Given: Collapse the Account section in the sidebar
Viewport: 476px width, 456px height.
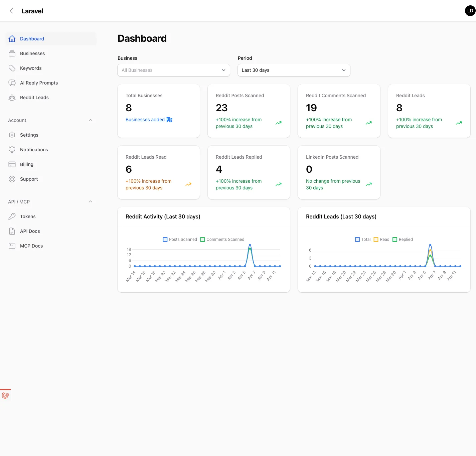Looking at the screenshot, I should (90, 120).
